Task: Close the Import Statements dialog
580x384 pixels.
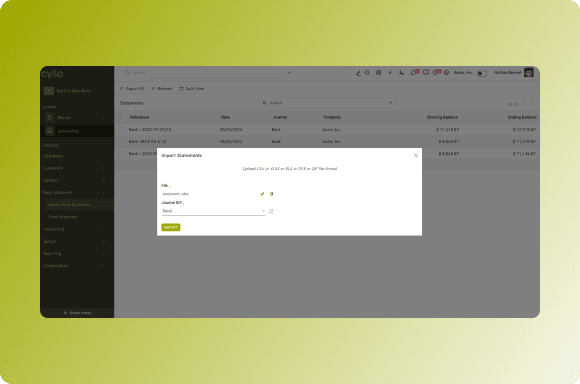Action: click(x=416, y=155)
